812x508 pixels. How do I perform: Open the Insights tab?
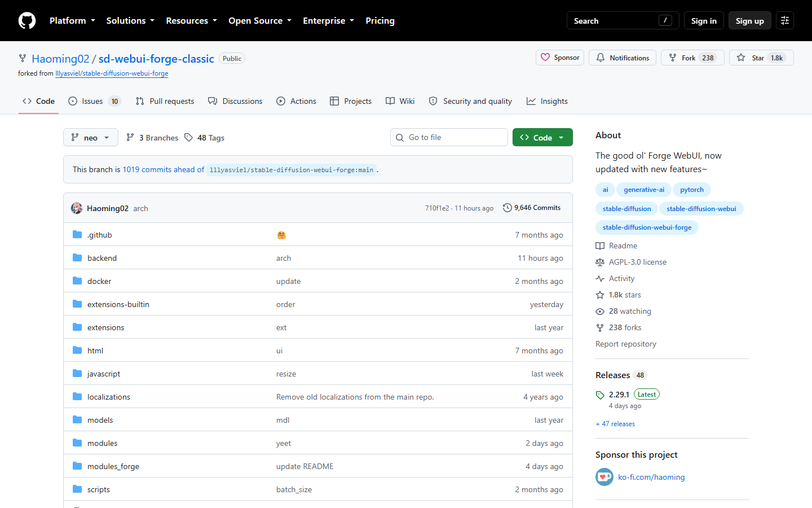pos(547,101)
